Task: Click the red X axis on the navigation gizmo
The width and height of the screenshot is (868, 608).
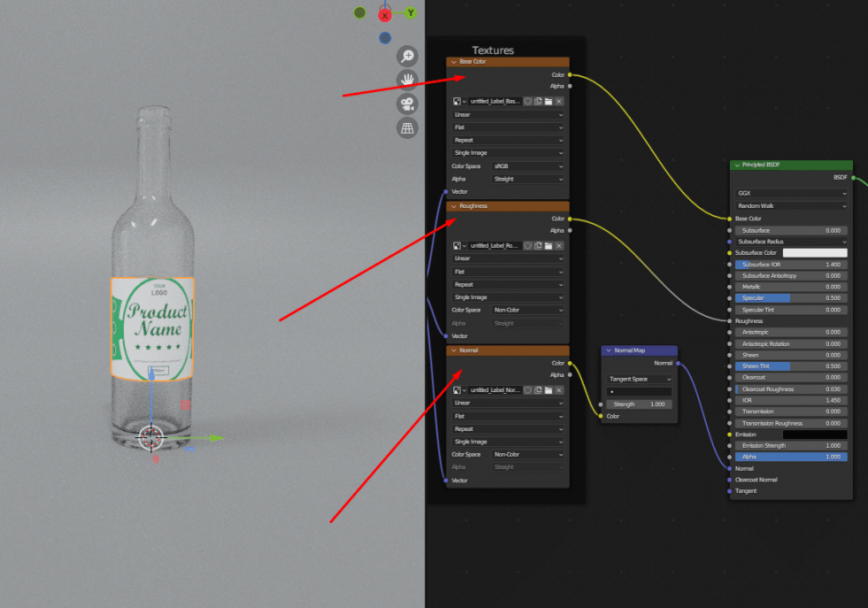Action: (x=384, y=14)
